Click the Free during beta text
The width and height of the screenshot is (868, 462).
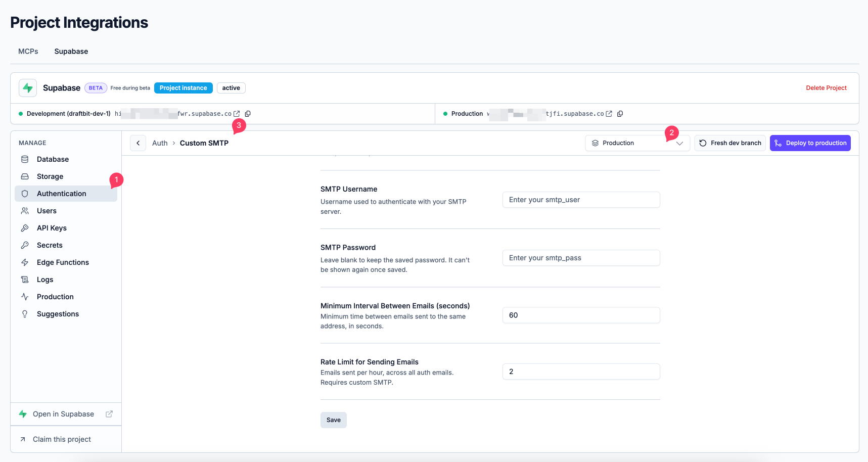pos(130,88)
